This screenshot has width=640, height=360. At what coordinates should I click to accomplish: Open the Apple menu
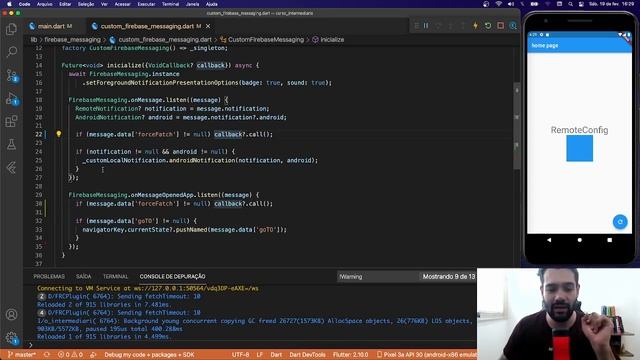(9, 4)
